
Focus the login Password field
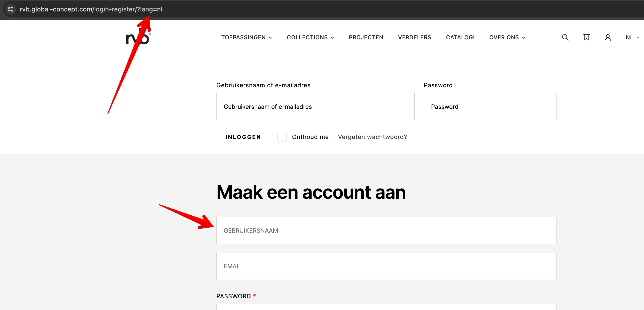pyautogui.click(x=490, y=107)
